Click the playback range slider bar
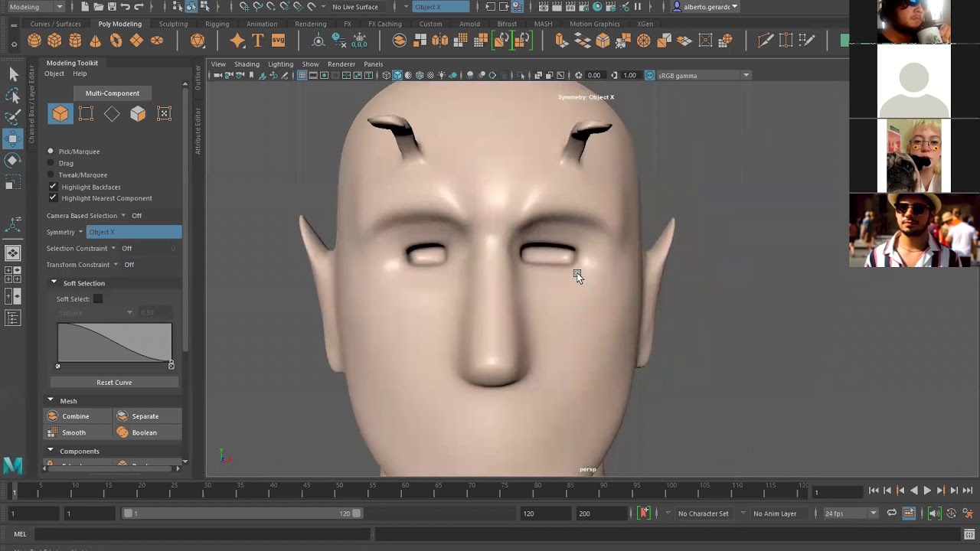 point(243,514)
